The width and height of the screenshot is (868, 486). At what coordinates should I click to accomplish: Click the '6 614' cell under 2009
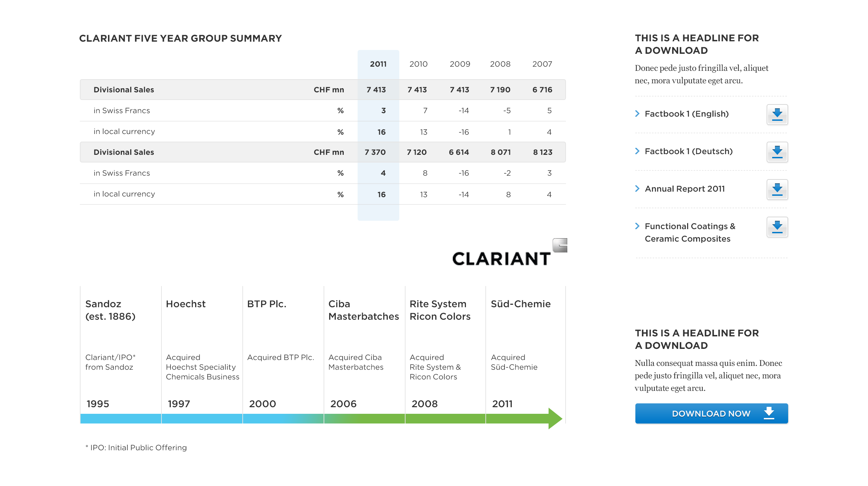point(459,152)
